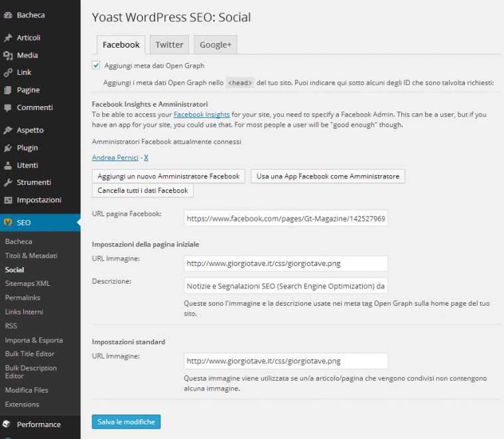Image resolution: width=504 pixels, height=439 pixels.
Task: Open the Impostazioni menu label
Action: (x=39, y=200)
